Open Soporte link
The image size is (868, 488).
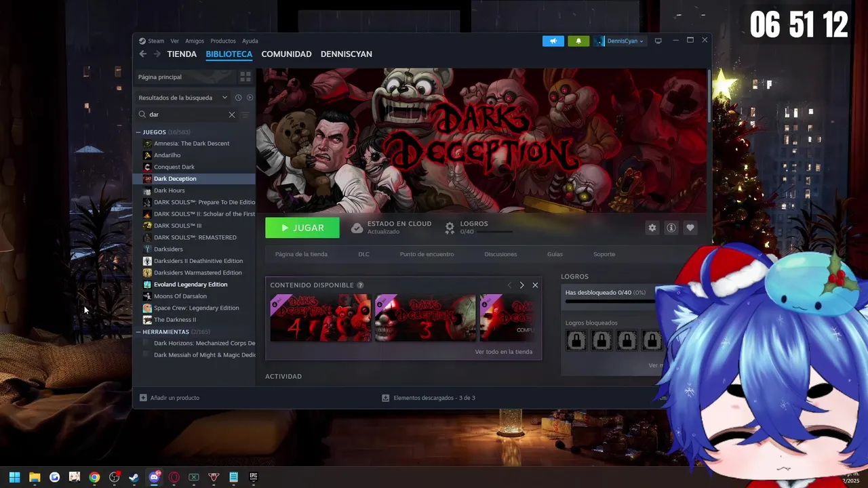point(604,254)
